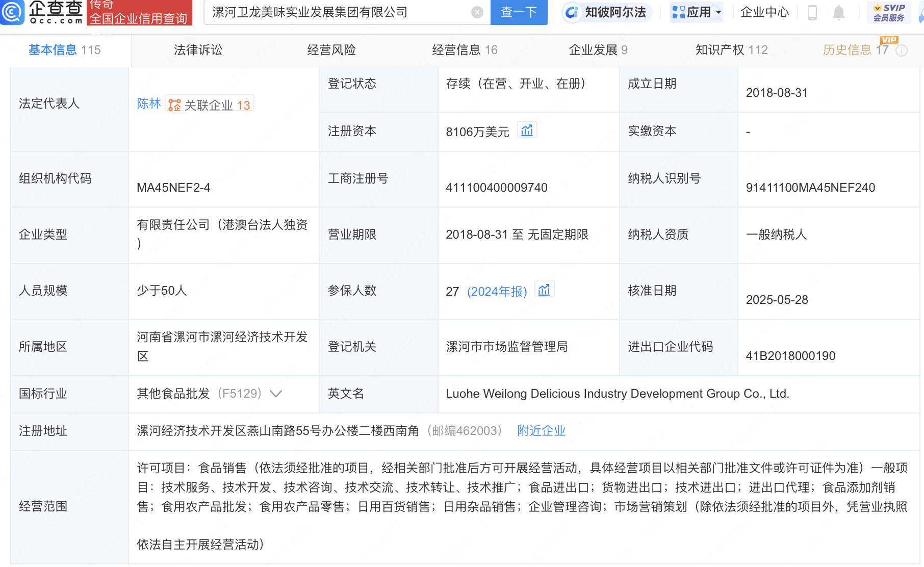Image resolution: width=924 pixels, height=567 pixels.
Task: Open legal representative 陈林 profile
Action: click(x=149, y=104)
